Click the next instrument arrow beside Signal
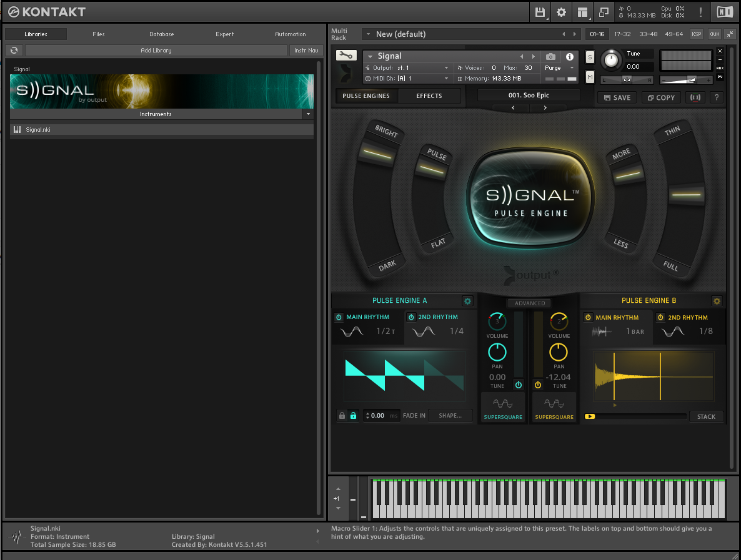741x560 pixels. pos(533,57)
